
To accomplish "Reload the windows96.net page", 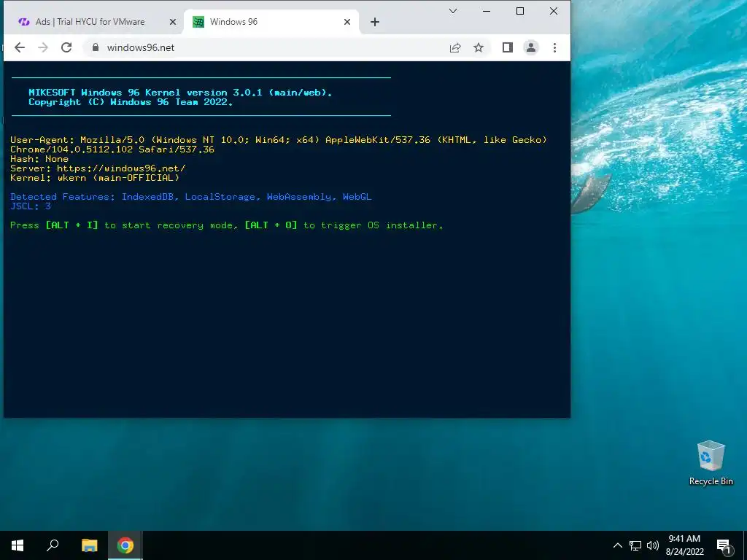I will (x=66, y=47).
